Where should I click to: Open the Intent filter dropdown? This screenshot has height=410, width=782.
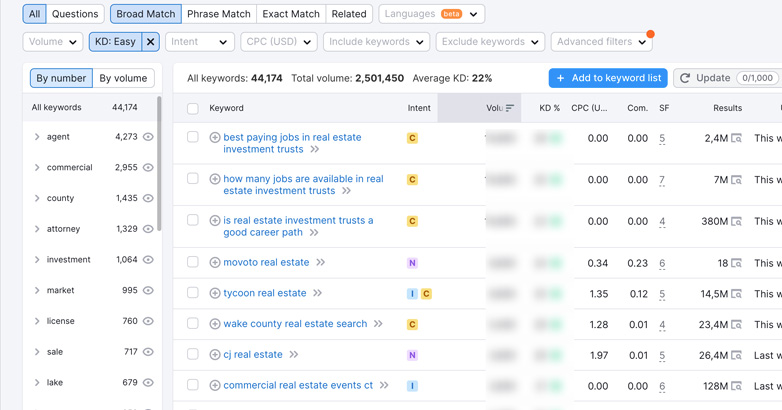click(199, 42)
